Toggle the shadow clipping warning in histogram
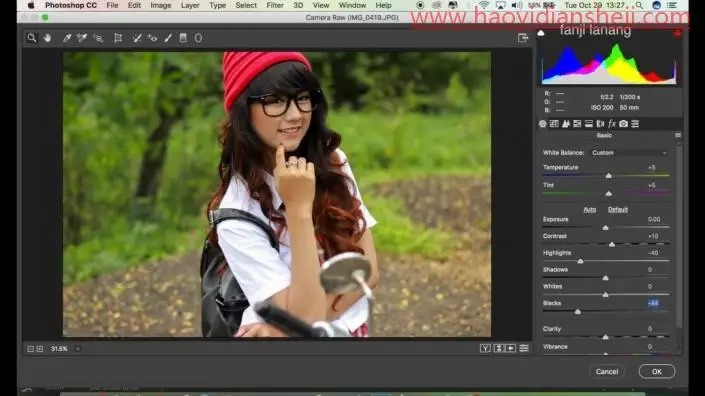This screenshot has width=705, height=396. (541, 33)
